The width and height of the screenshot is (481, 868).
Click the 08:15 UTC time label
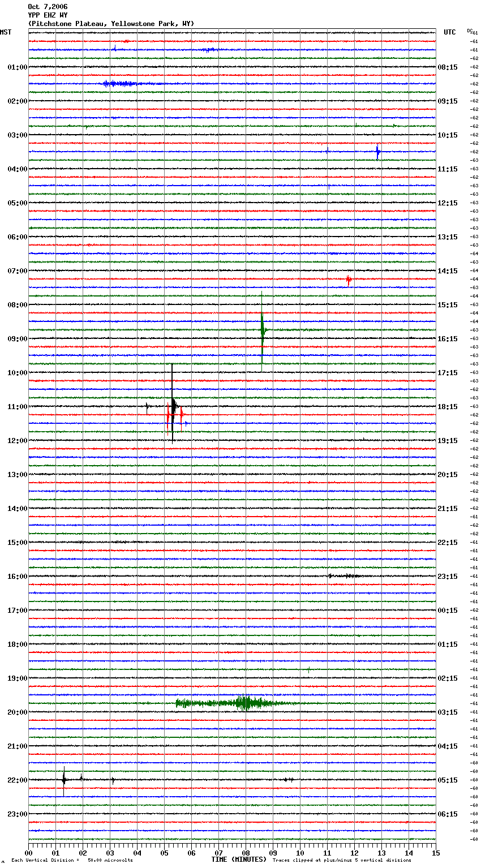(448, 67)
